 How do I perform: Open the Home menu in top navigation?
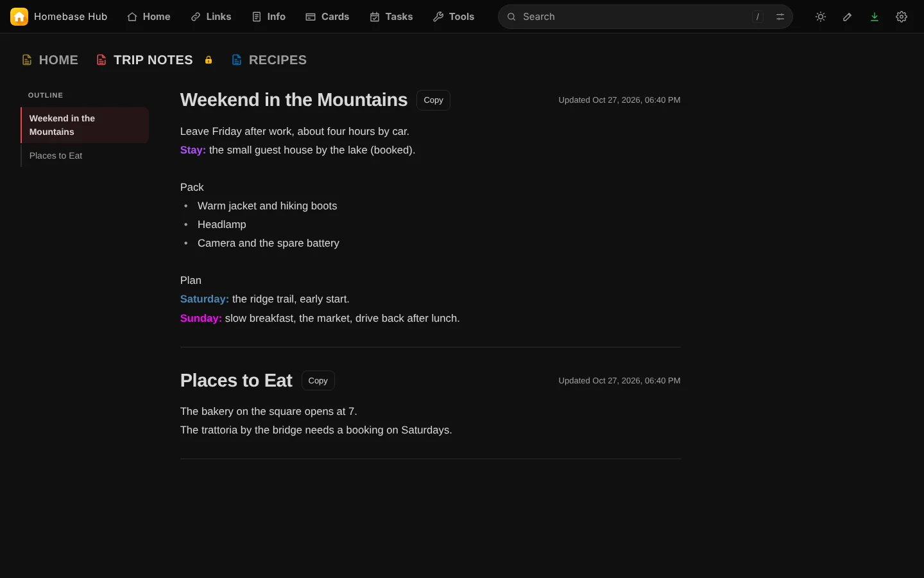coord(149,17)
